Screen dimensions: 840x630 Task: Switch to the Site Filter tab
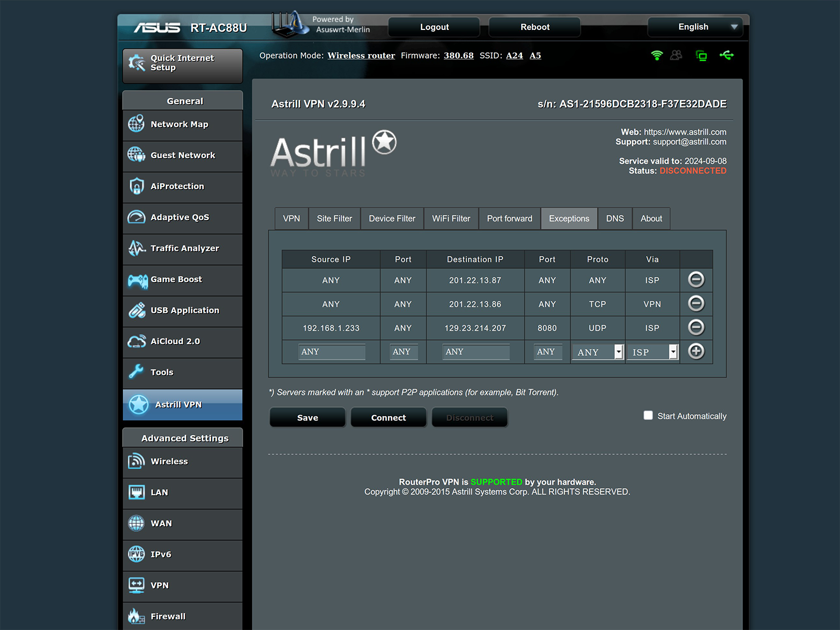pyautogui.click(x=334, y=218)
